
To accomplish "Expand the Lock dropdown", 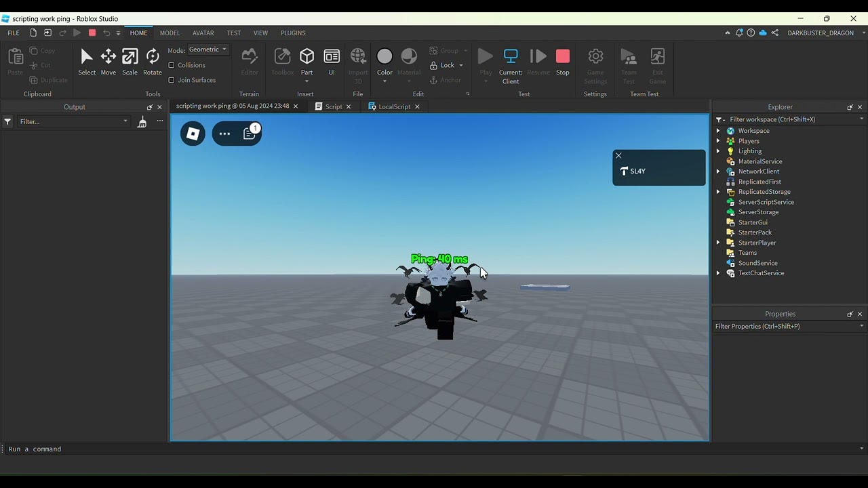I will click(461, 65).
